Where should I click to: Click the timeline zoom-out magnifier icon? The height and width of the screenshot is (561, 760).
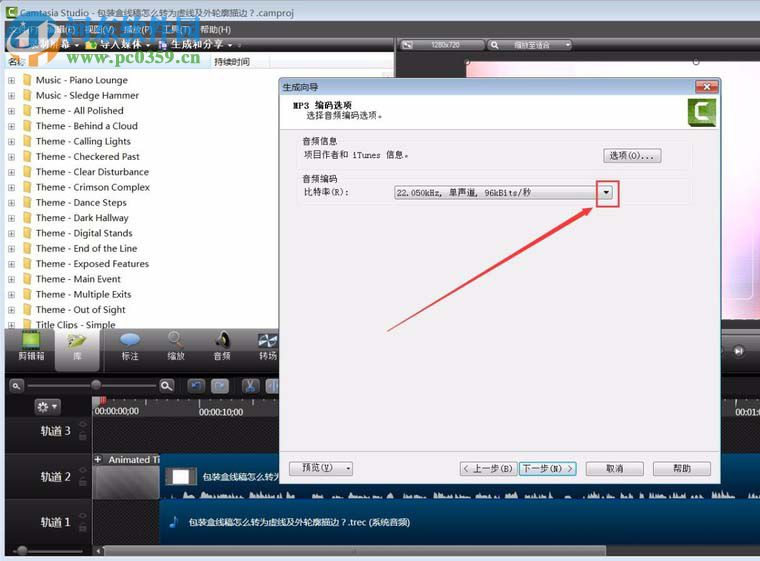click(16, 386)
